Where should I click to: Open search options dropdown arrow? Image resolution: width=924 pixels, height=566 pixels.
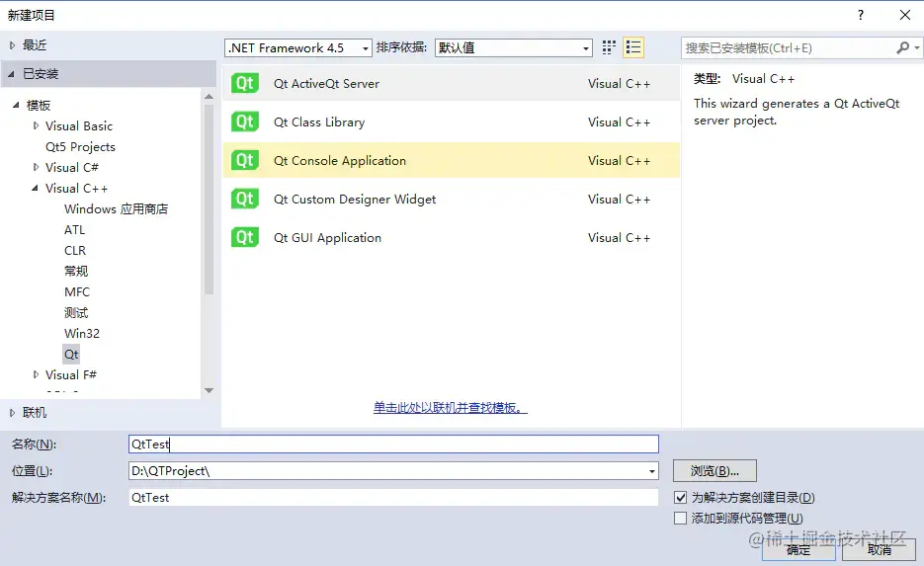click(917, 47)
